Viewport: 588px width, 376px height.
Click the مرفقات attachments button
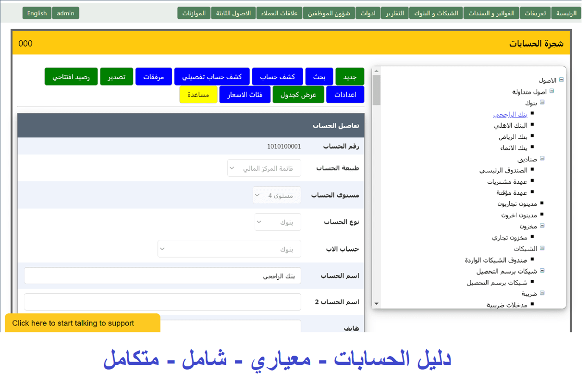154,77
